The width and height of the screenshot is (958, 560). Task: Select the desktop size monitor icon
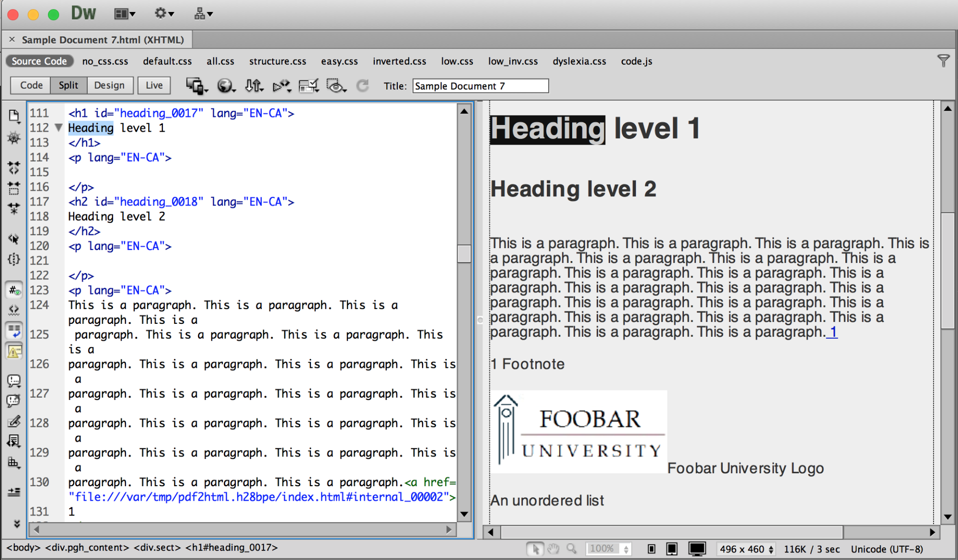[x=697, y=549]
